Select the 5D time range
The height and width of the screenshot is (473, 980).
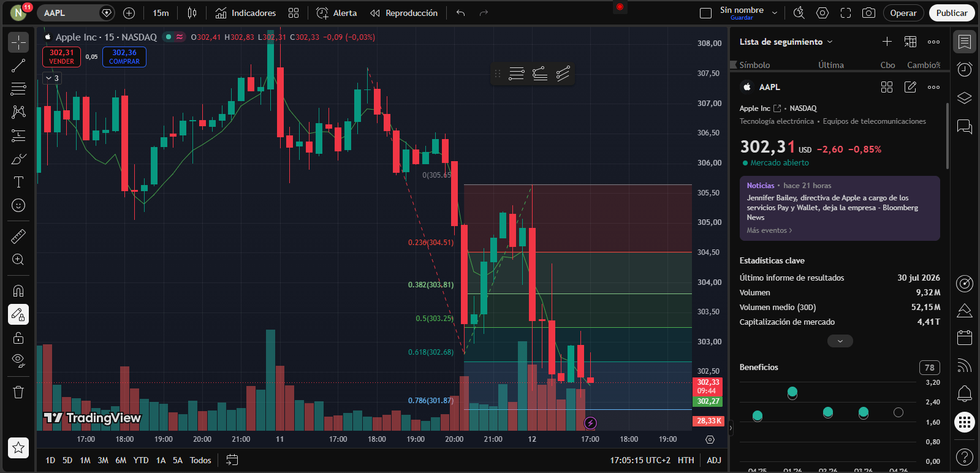(67, 460)
